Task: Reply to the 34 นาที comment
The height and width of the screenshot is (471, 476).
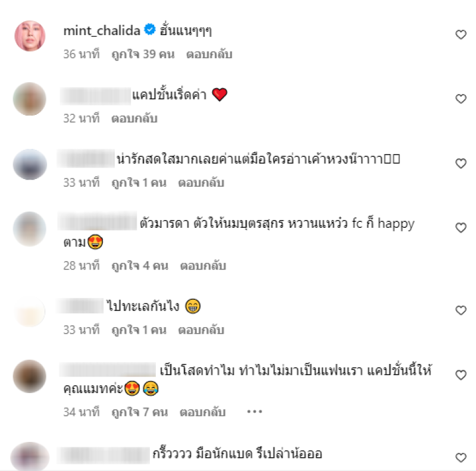Action: (x=202, y=412)
